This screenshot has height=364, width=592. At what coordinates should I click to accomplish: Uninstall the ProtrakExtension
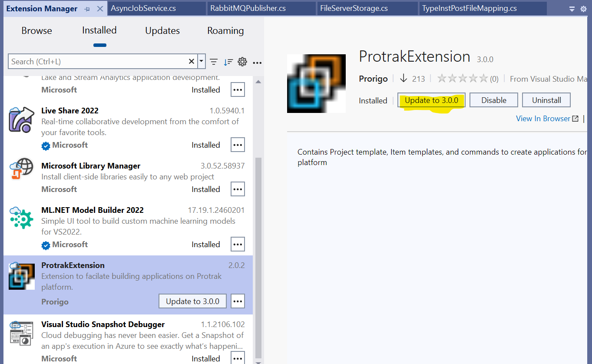click(546, 100)
